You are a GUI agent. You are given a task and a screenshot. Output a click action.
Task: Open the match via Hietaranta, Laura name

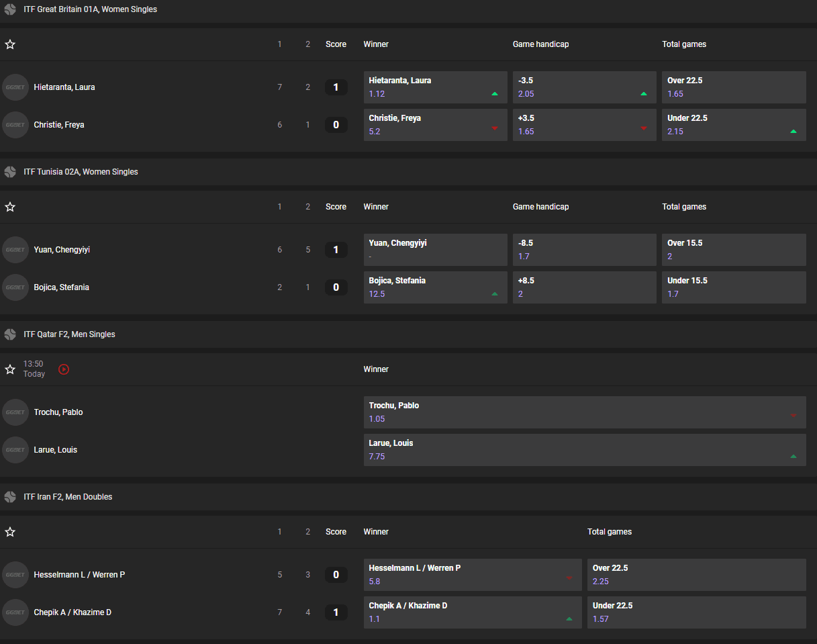(64, 87)
